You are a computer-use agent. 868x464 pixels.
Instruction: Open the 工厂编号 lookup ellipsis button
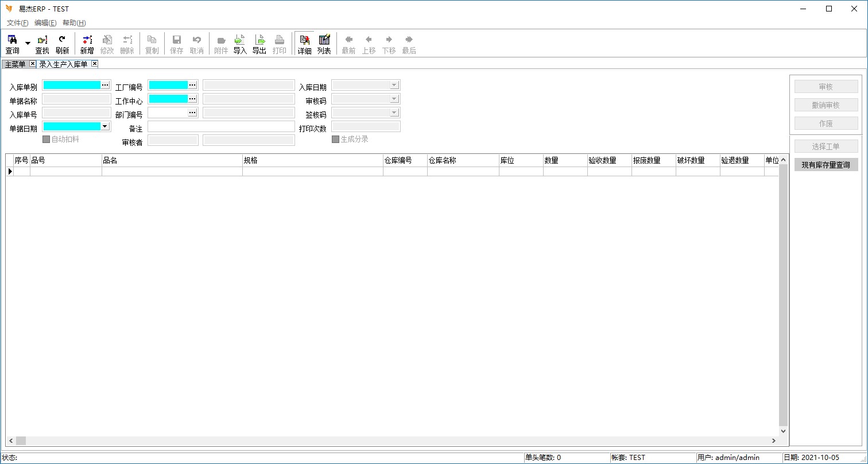(192, 85)
